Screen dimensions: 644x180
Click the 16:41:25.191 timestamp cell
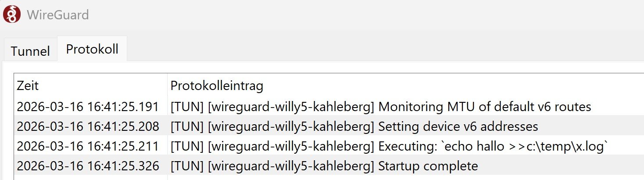tap(88, 107)
